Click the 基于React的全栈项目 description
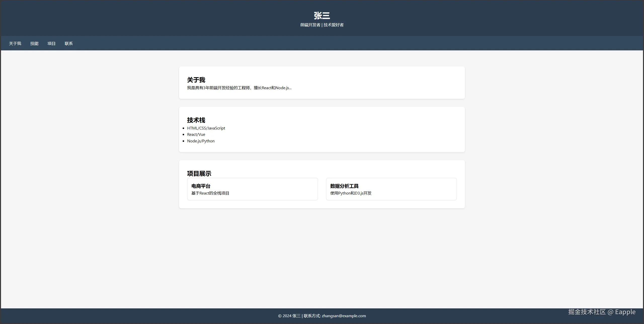644x324 pixels. 210,193
